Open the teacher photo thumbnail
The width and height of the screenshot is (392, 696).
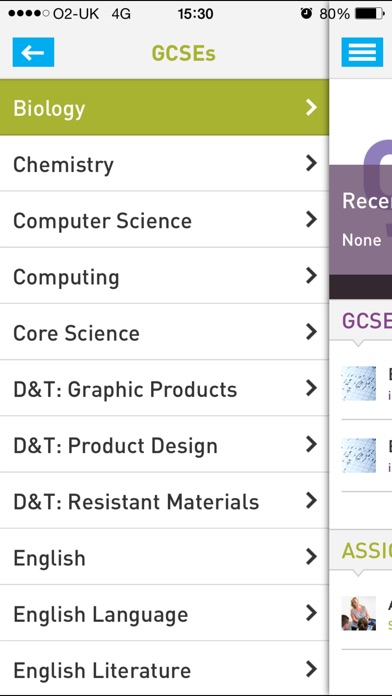(359, 613)
